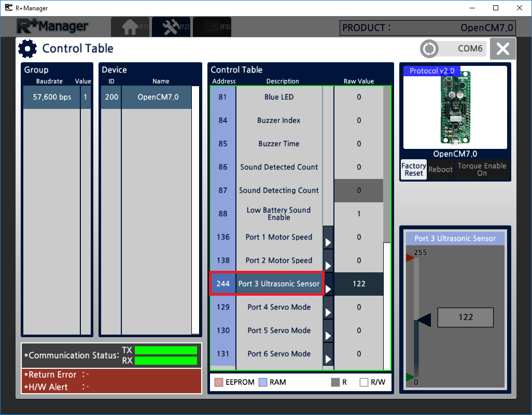
Task: Click raw value 1 for Low Battery Sound
Action: 359,214
